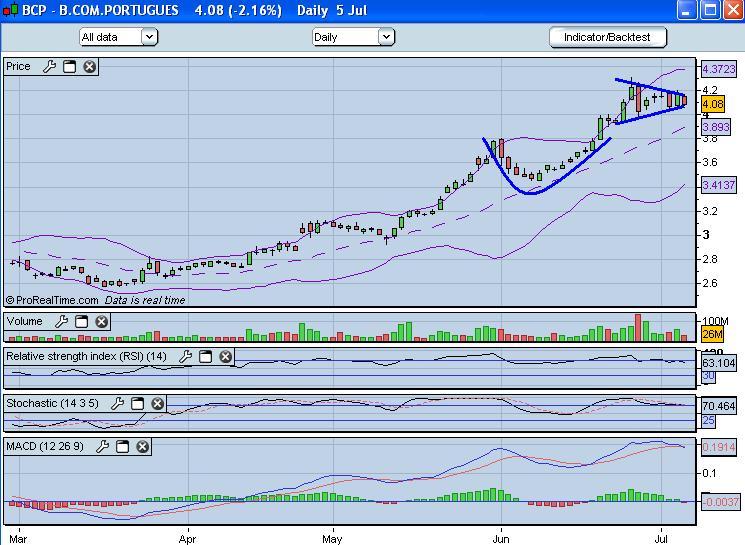
Task: Open Indicator/Backtest button
Action: 608,37
